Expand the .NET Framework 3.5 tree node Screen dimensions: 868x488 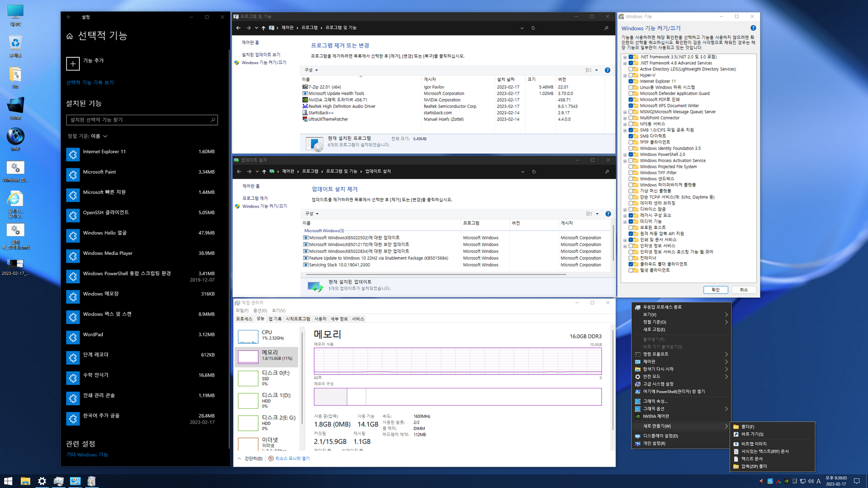625,57
